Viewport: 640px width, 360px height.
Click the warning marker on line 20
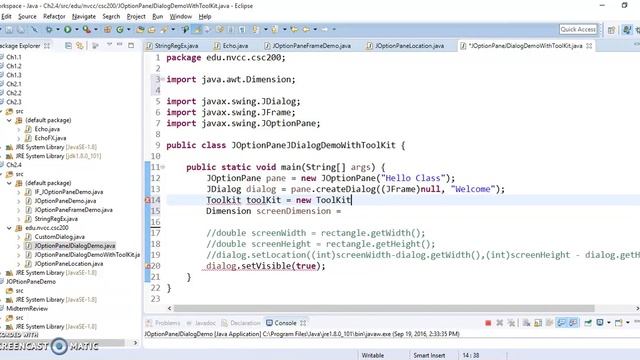coord(147,266)
